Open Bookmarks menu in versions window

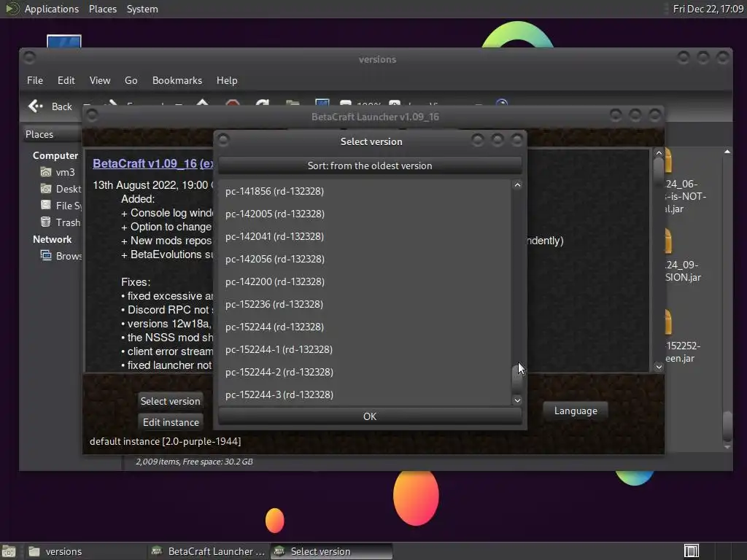coord(177,80)
